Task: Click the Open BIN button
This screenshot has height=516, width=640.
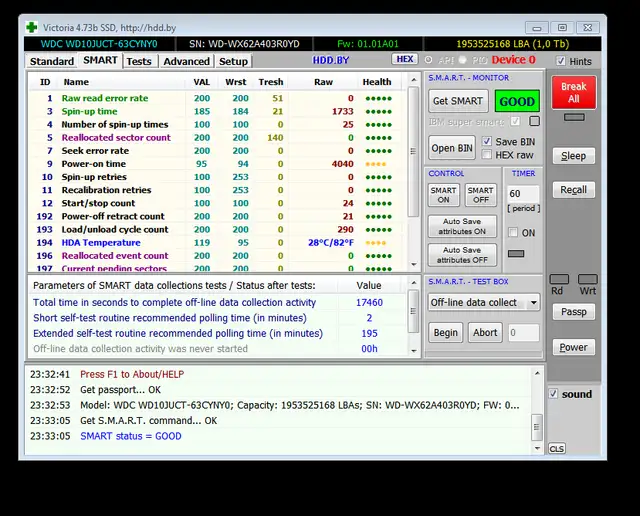Action: point(452,148)
